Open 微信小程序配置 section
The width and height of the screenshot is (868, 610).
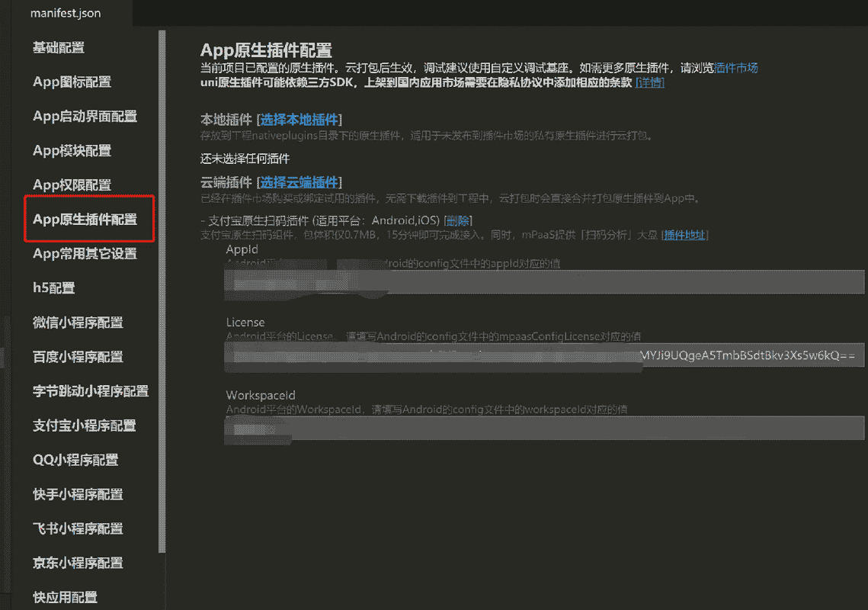[x=78, y=323]
